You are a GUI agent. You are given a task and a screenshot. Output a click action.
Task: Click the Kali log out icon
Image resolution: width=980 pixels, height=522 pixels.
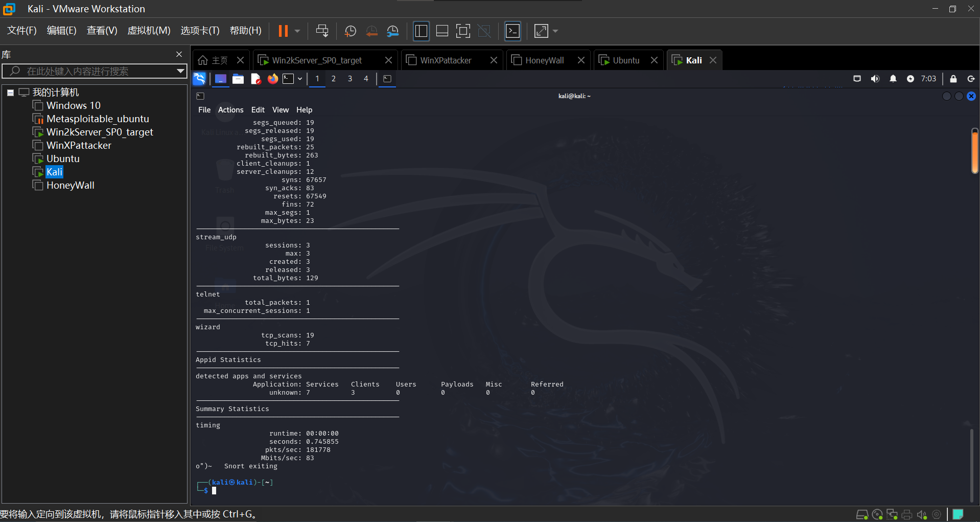point(971,79)
